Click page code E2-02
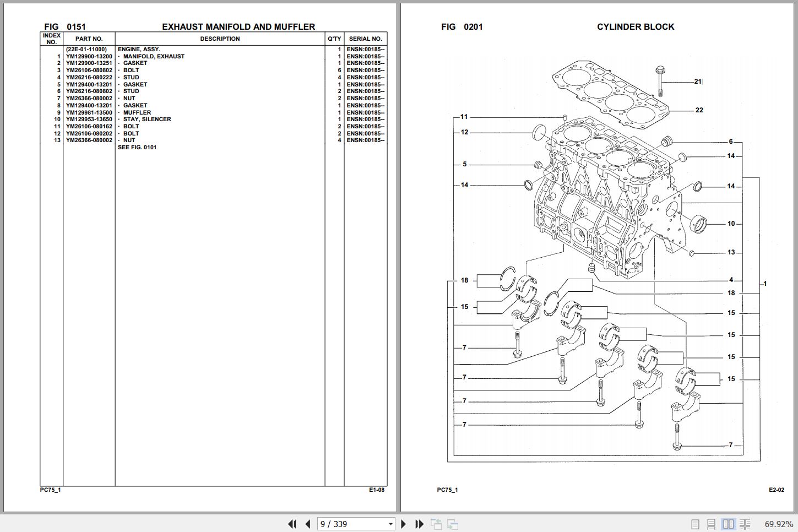Image resolution: width=798 pixels, height=532 pixels. coord(777,490)
